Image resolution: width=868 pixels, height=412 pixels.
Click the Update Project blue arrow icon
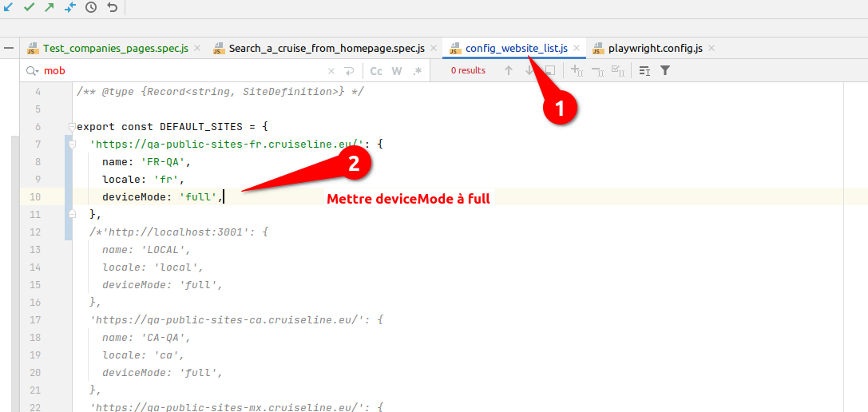click(x=7, y=7)
